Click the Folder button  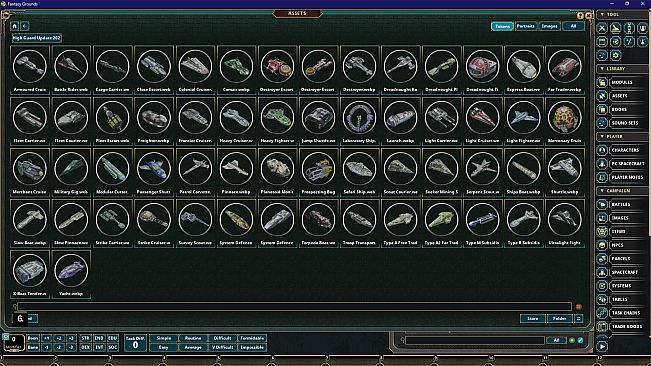pyautogui.click(x=560, y=318)
